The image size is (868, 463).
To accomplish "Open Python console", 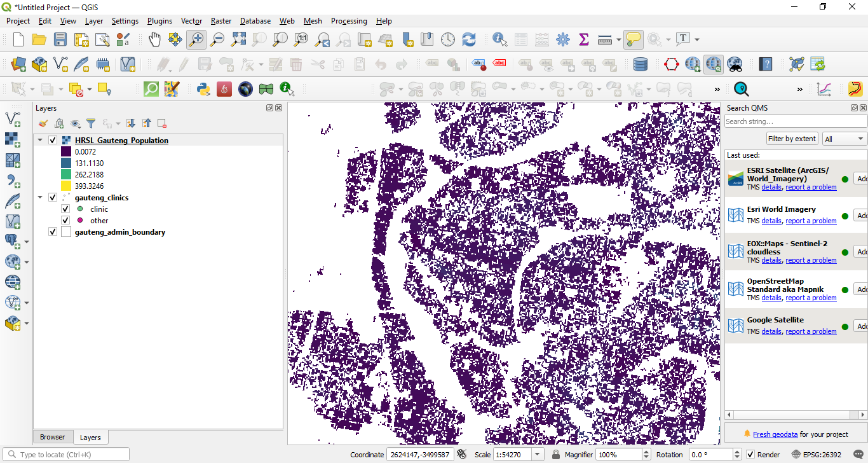I will pyautogui.click(x=203, y=89).
